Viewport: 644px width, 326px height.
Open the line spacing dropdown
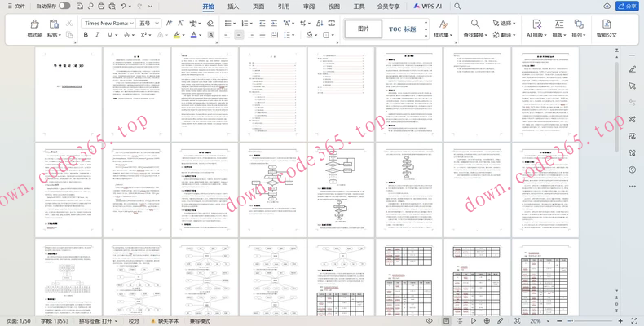tap(293, 35)
